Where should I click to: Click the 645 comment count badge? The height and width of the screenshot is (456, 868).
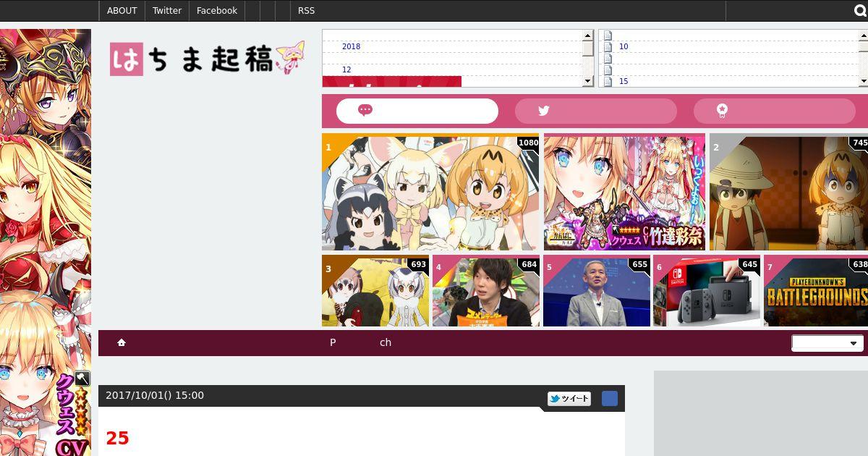749,264
